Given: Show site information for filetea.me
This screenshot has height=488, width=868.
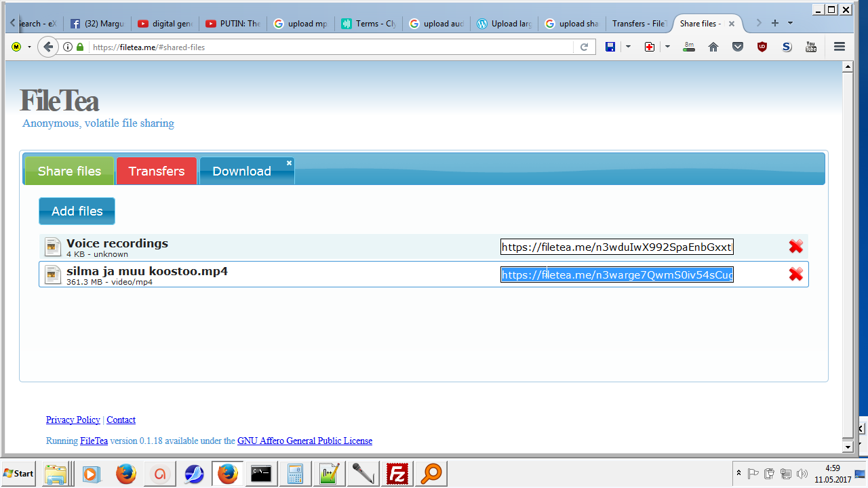Looking at the screenshot, I should point(68,47).
